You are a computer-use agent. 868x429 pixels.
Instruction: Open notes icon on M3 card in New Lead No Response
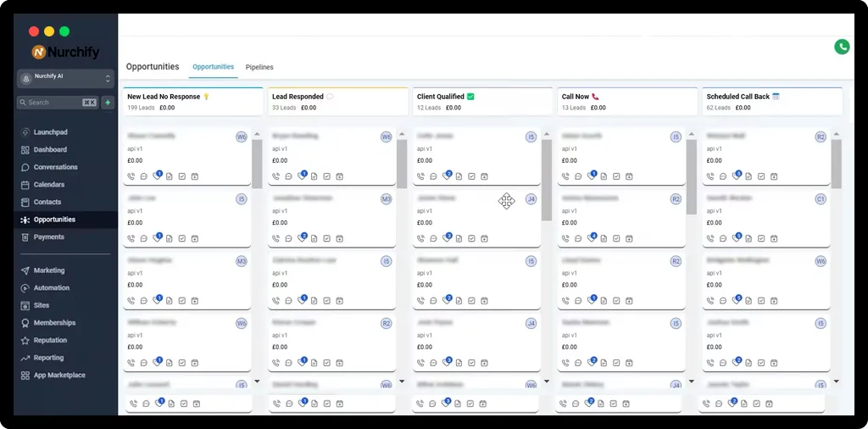tap(170, 301)
